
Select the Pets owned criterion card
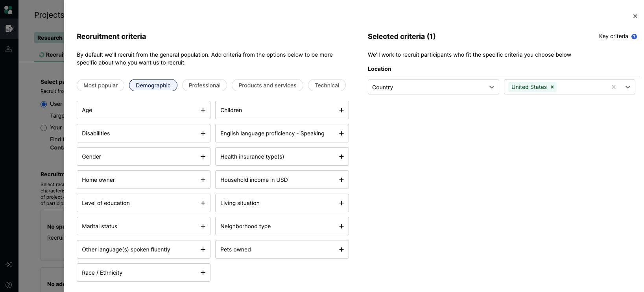click(x=282, y=249)
